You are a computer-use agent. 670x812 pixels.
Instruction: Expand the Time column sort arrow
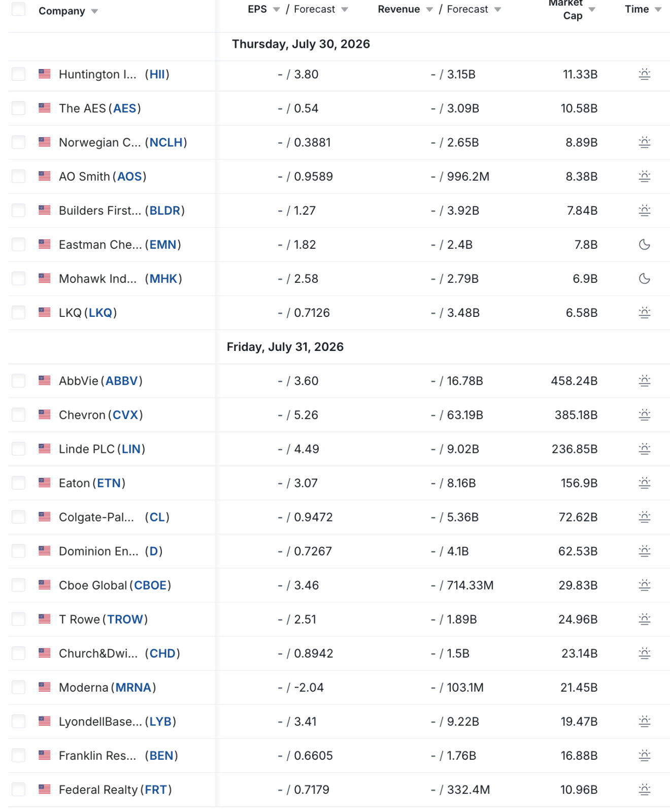658,10
